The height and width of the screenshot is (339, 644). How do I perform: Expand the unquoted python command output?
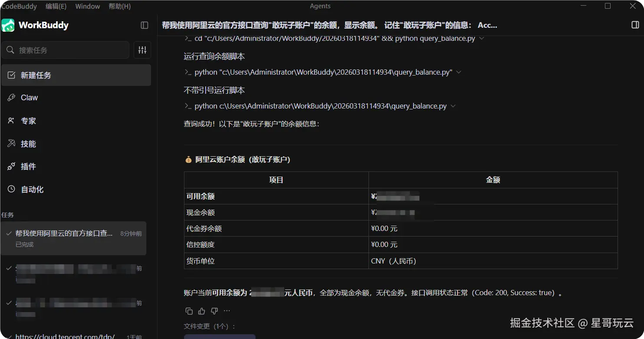(x=453, y=106)
